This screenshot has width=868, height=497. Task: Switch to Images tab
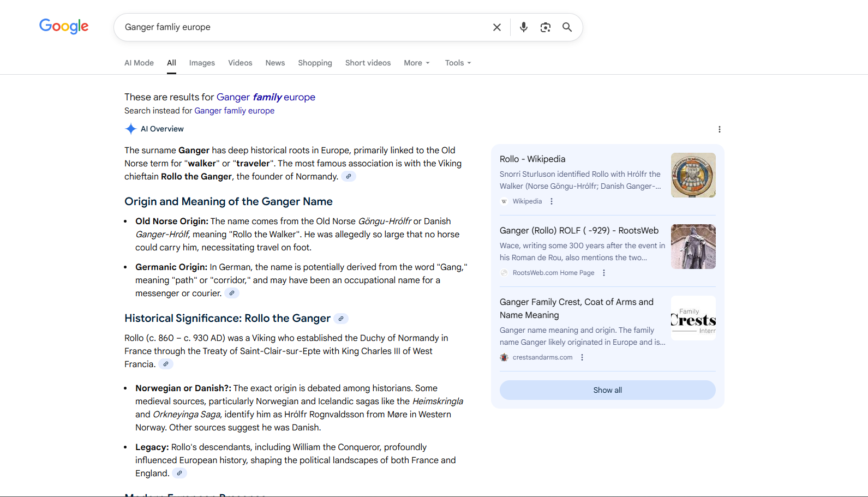(x=202, y=63)
